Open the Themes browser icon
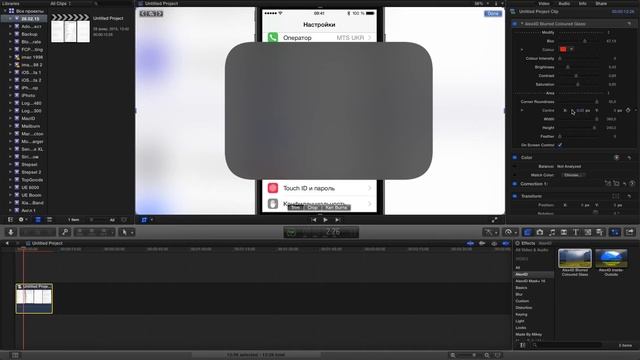The width and height of the screenshot is (640, 360). tap(600, 232)
